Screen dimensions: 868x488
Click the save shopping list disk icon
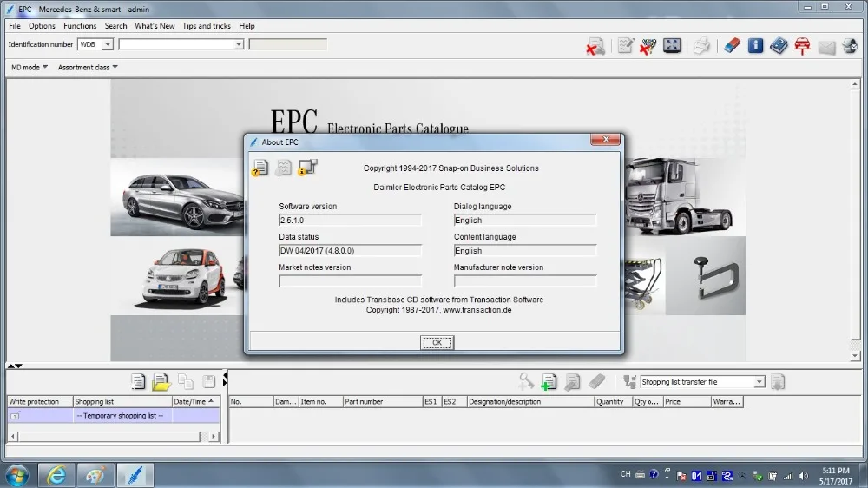coord(208,382)
